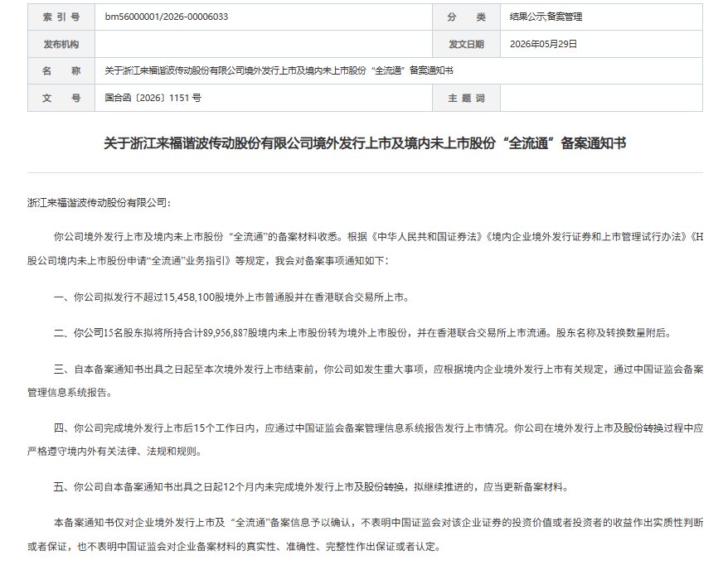Click the 主题词 label cell

click(466, 98)
